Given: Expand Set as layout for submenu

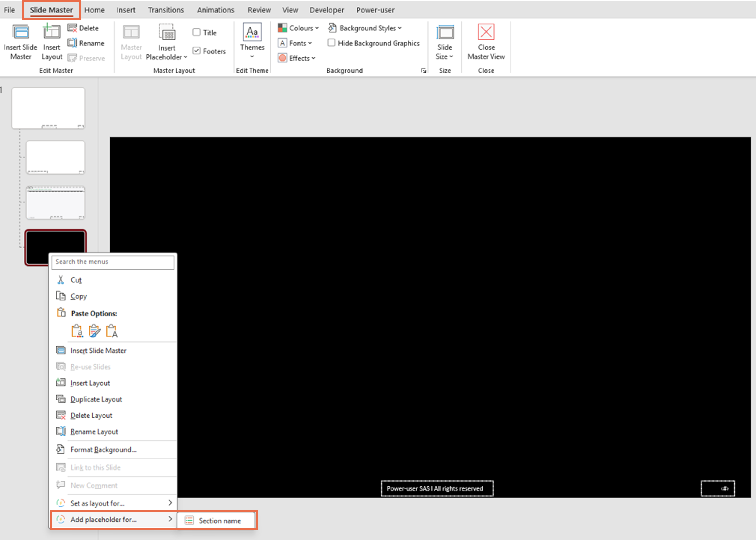Looking at the screenshot, I should (170, 503).
